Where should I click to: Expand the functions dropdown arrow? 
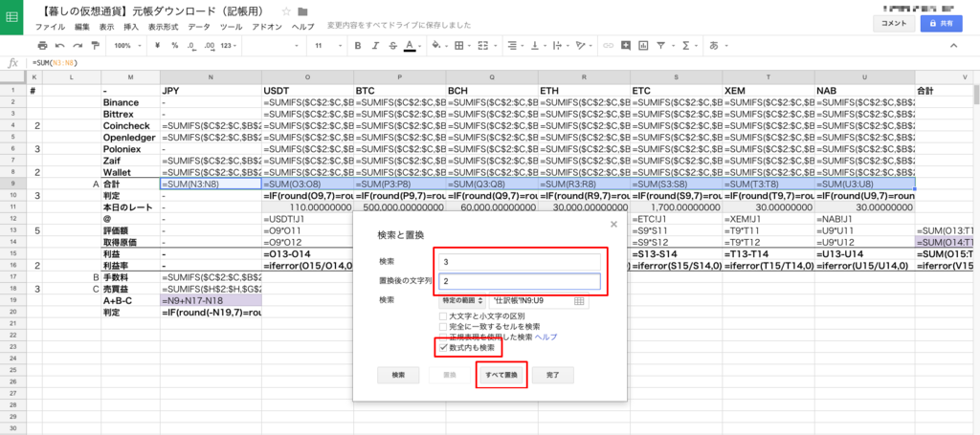[x=696, y=46]
